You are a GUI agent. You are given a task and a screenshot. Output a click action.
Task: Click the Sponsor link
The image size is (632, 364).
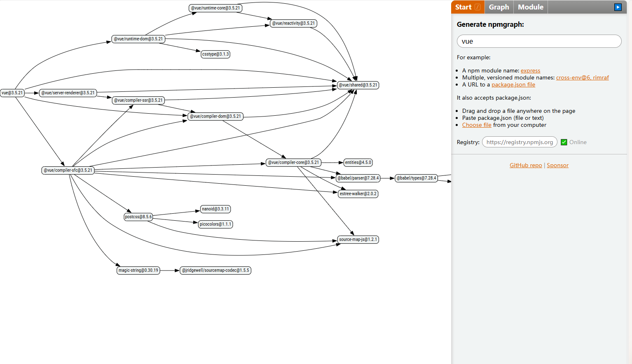(x=557, y=166)
